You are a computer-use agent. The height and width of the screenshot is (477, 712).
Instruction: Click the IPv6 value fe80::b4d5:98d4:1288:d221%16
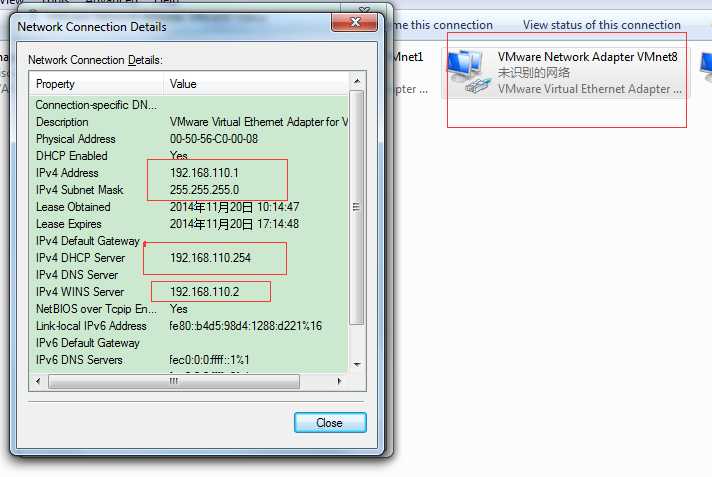point(246,326)
